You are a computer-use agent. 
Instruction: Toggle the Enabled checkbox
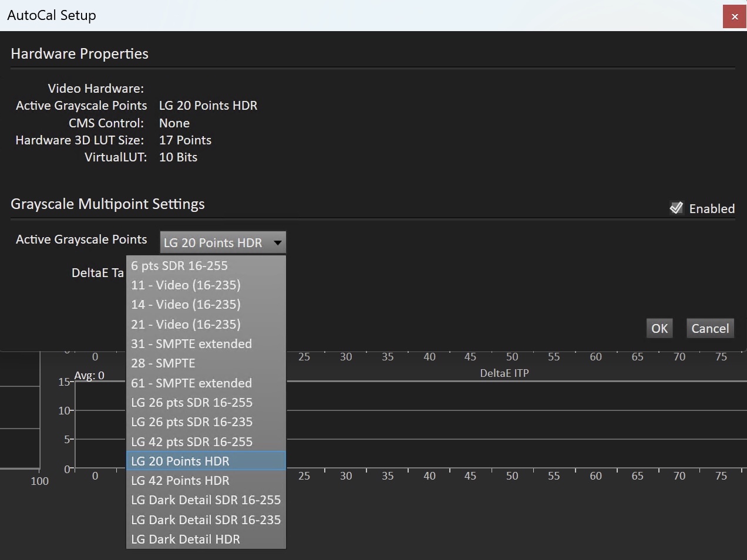[677, 208]
